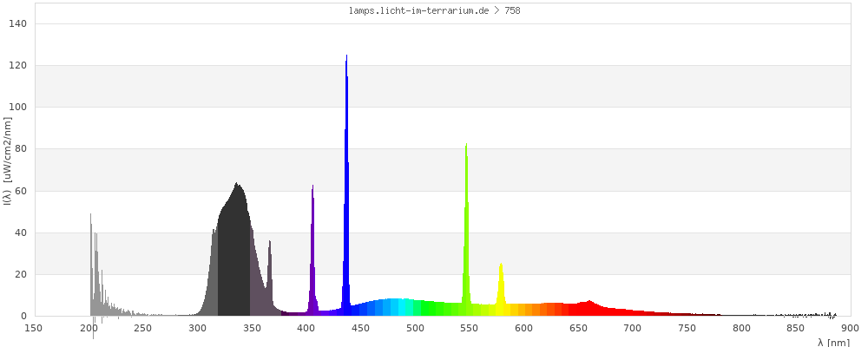The height and width of the screenshot is (347, 868).
Task: Click the 150 tick on the x-axis
Action: [35, 328]
